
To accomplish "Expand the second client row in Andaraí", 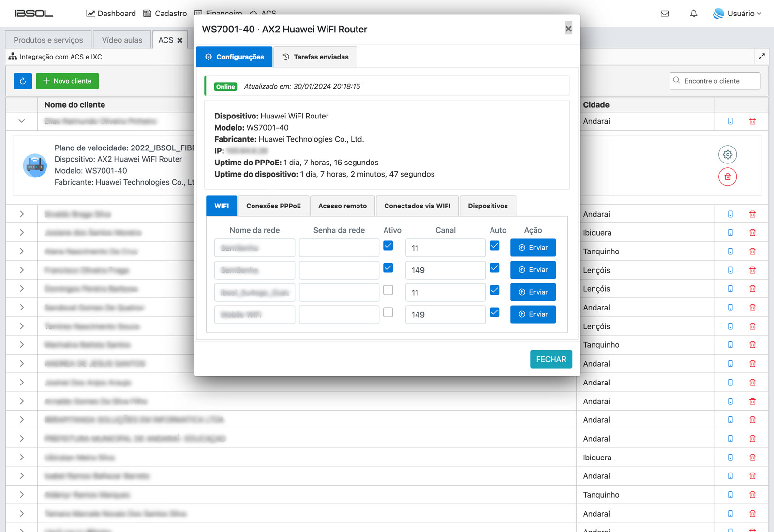I will [22, 214].
